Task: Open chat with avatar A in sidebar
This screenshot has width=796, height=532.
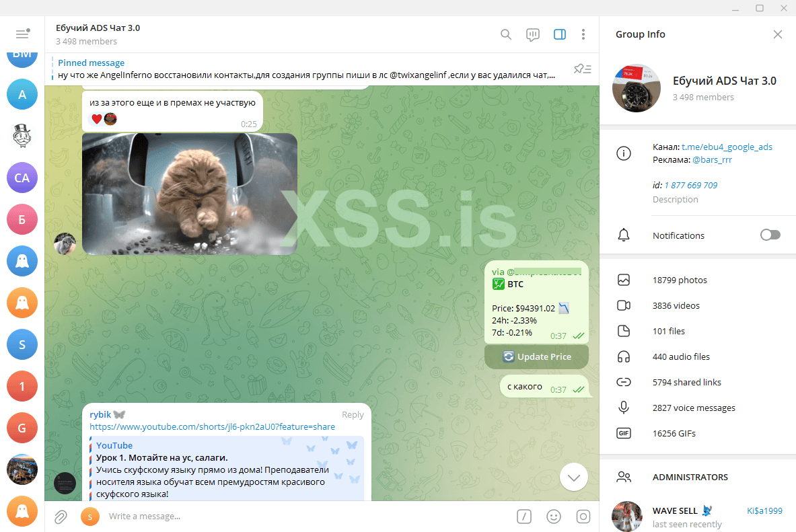Action: [22, 94]
